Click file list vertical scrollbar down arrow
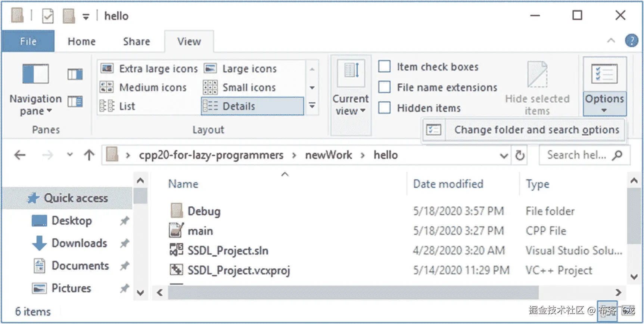The image size is (644, 324). (x=634, y=277)
